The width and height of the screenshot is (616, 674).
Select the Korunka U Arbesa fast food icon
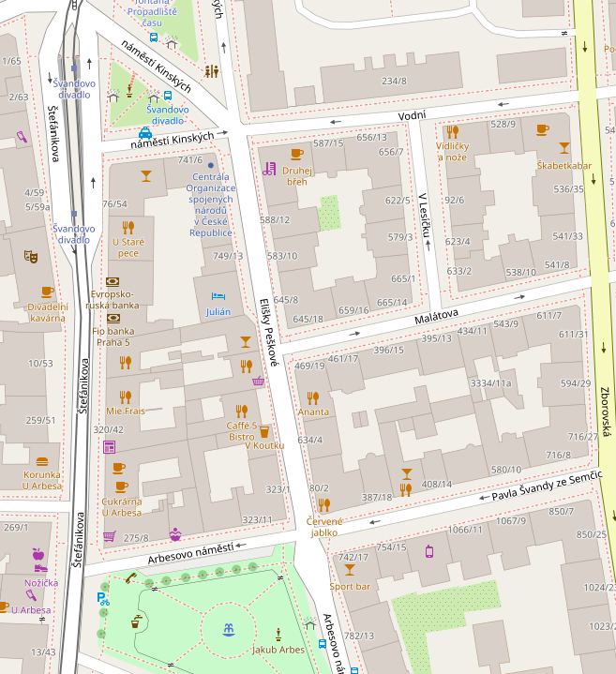(x=41, y=462)
